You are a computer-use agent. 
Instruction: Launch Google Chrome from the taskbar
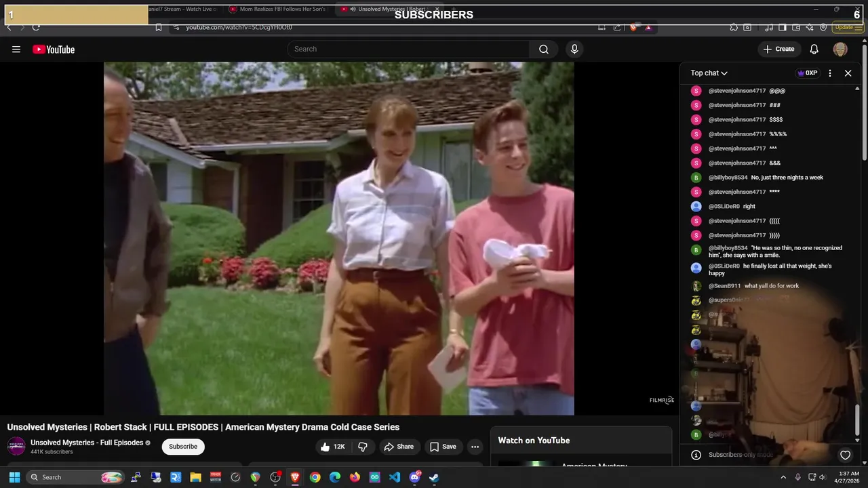point(315,477)
